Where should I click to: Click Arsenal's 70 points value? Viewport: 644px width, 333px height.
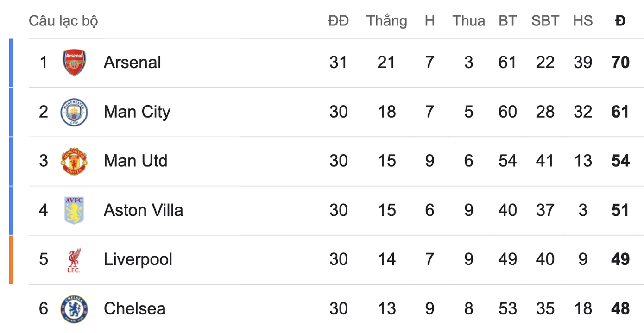pos(620,63)
